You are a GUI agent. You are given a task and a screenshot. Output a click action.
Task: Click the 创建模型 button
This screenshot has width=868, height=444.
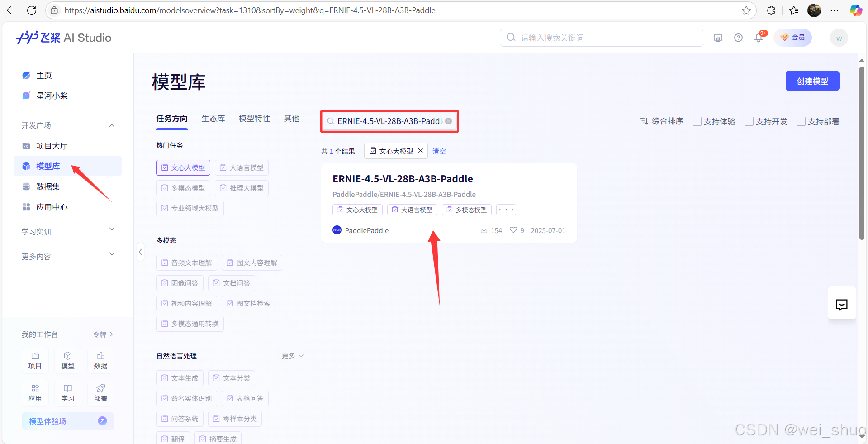point(812,81)
